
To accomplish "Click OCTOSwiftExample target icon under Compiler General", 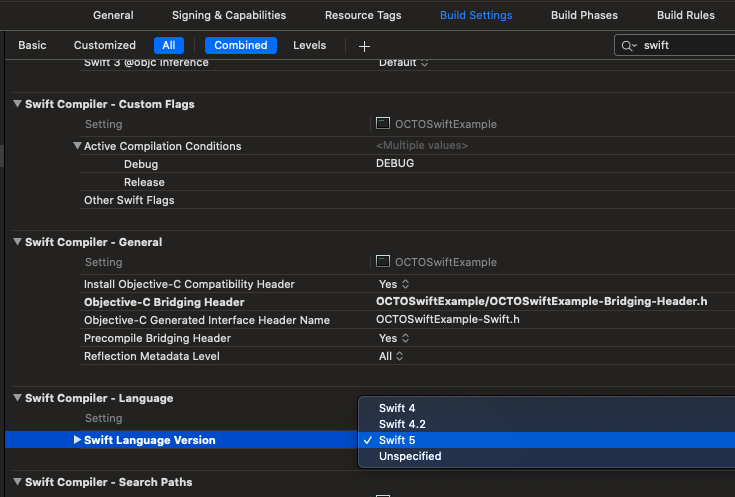I will [382, 262].
